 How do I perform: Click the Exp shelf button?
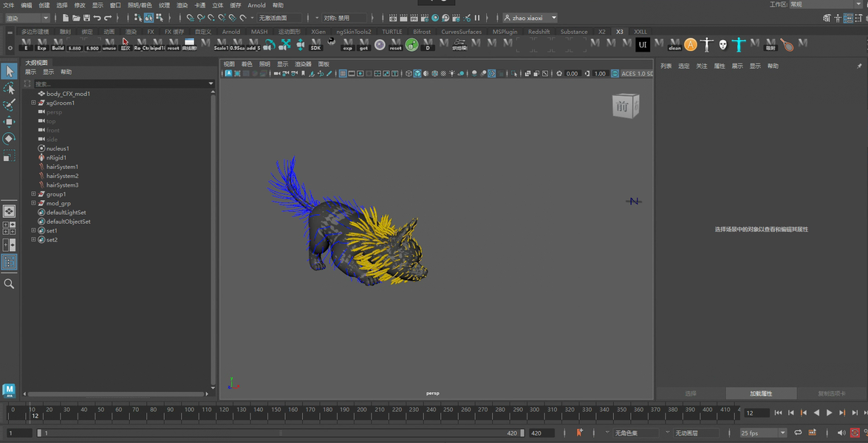point(41,45)
